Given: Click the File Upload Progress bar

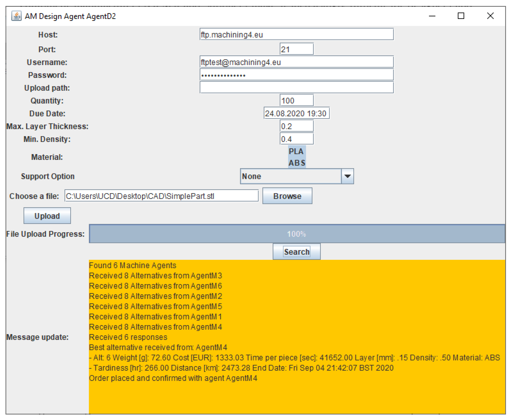Looking at the screenshot, I should pyautogui.click(x=297, y=234).
